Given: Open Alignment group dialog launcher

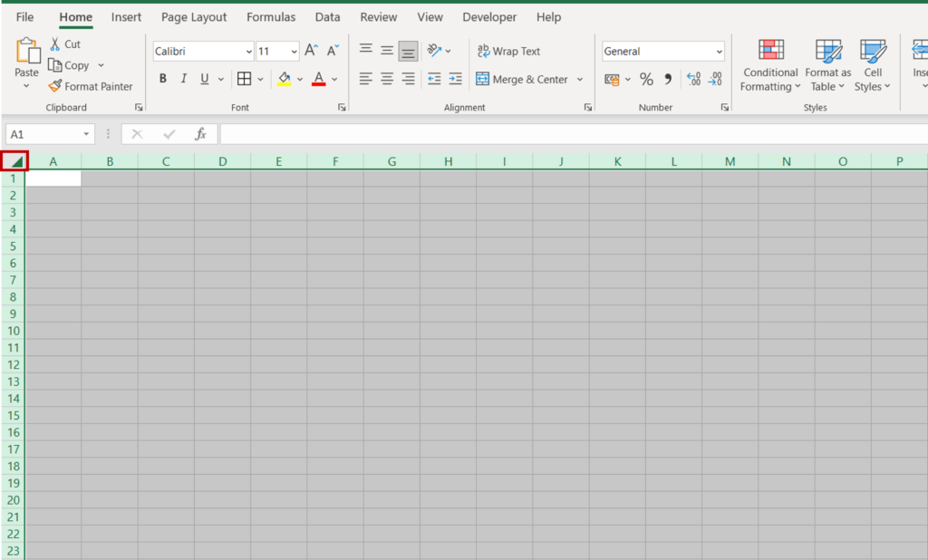Looking at the screenshot, I should click(587, 107).
